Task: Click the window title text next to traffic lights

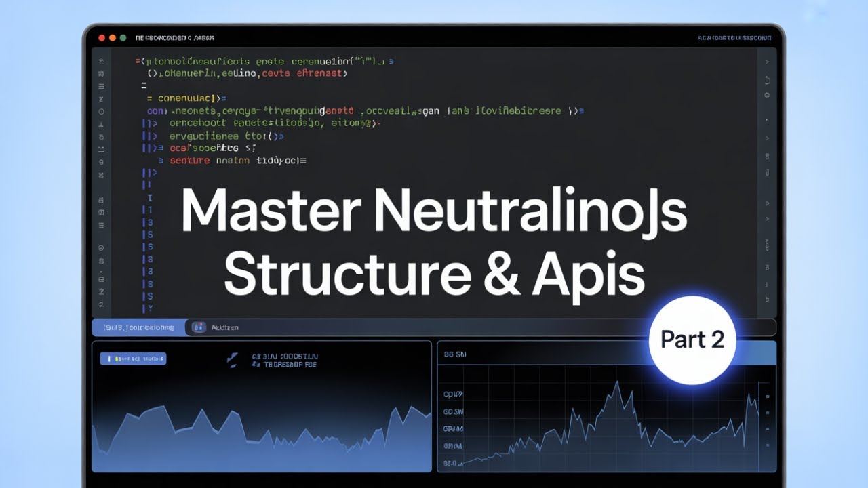Action: (175, 39)
